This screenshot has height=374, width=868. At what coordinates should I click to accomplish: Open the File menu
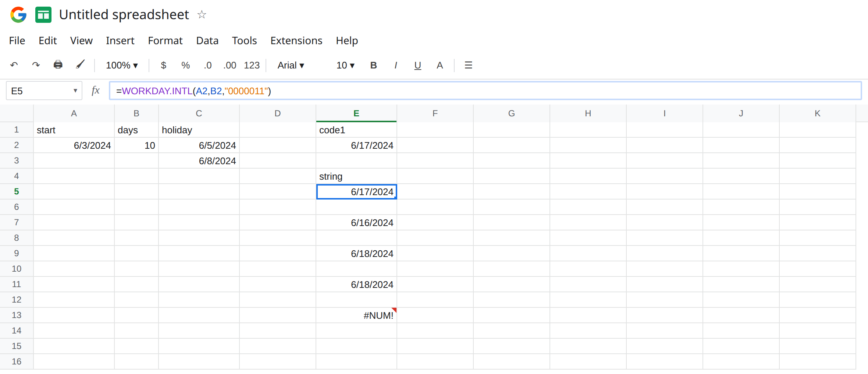click(17, 40)
